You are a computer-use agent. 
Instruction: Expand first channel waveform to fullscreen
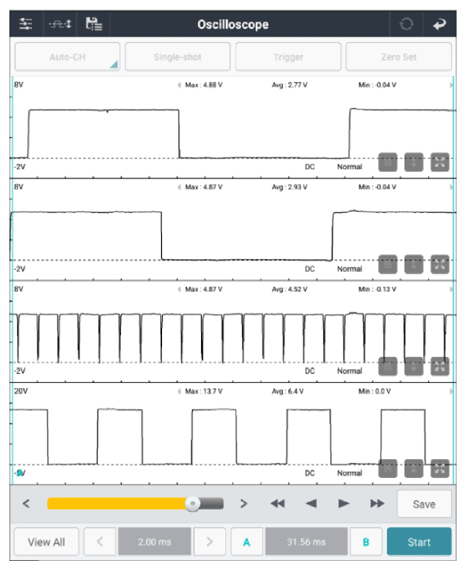pos(440,162)
